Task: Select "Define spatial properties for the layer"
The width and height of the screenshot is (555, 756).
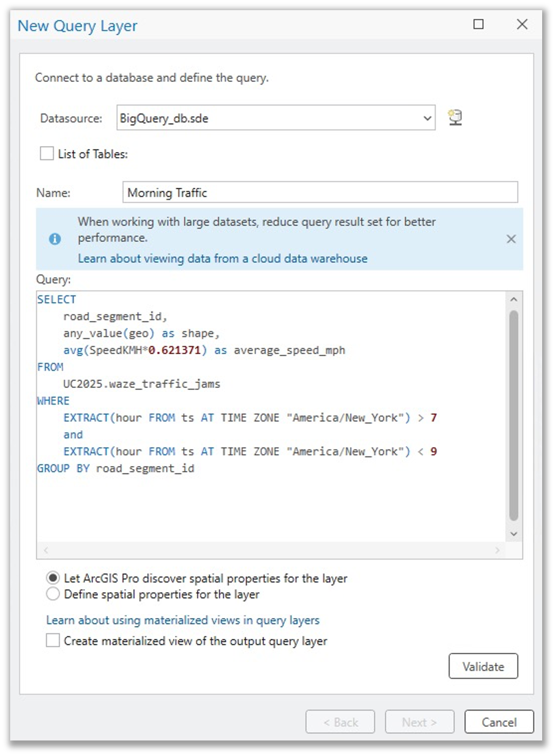Action: click(x=52, y=594)
